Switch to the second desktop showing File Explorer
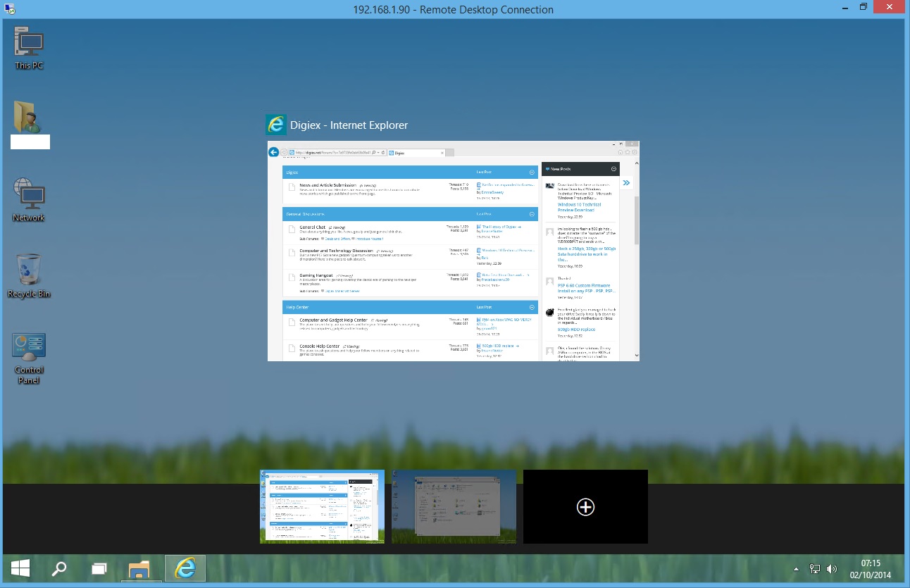The height and width of the screenshot is (588, 910). [454, 506]
